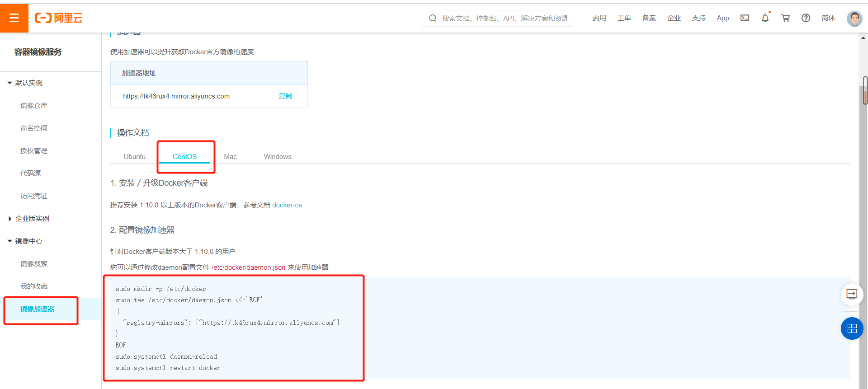Open 访问凭证 in the sidebar

point(34,196)
